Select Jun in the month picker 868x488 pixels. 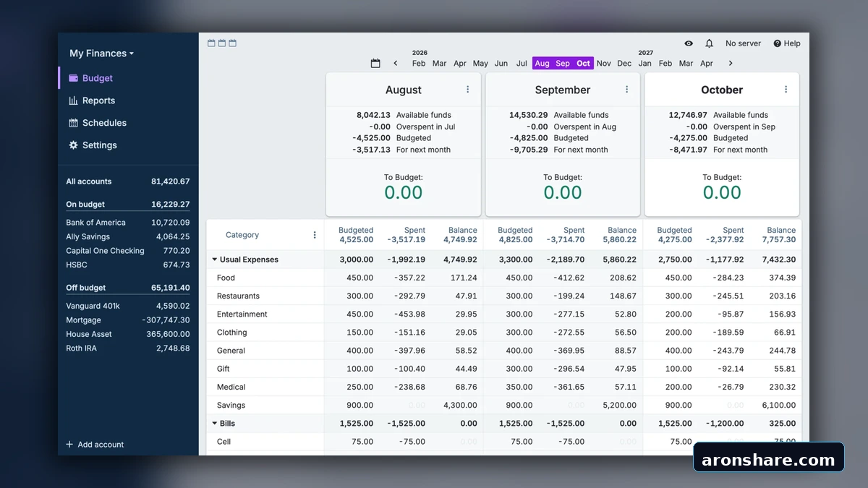click(x=501, y=64)
